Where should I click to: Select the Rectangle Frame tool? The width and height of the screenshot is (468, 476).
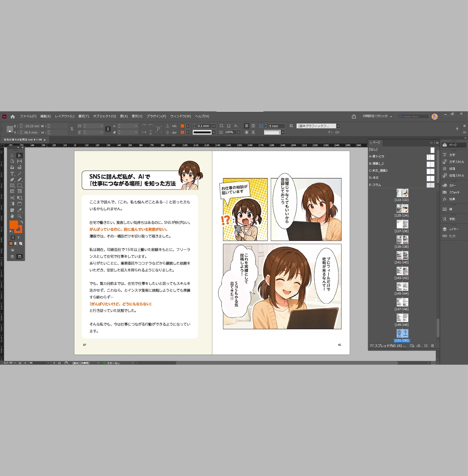click(12, 185)
